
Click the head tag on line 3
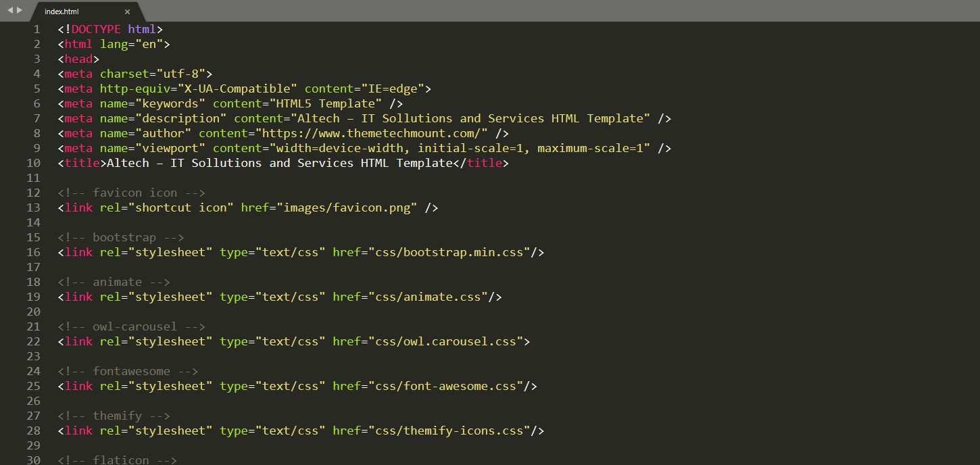[x=78, y=59]
